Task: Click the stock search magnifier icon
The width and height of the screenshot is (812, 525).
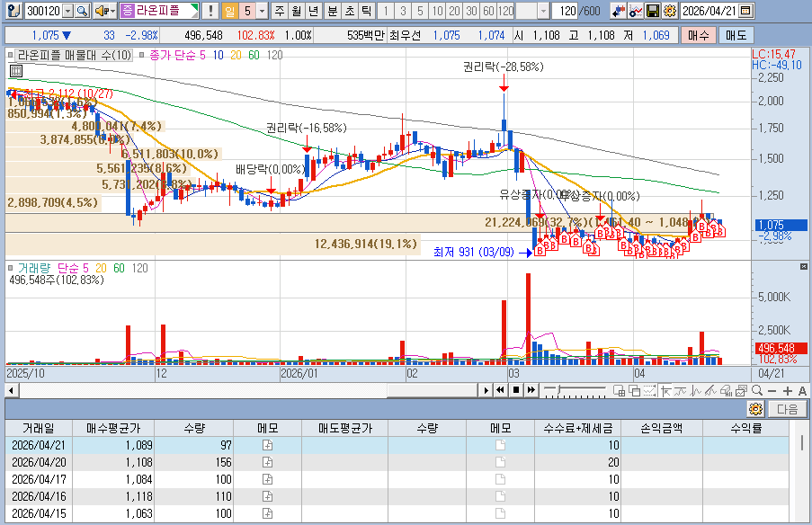Action: tap(83, 11)
